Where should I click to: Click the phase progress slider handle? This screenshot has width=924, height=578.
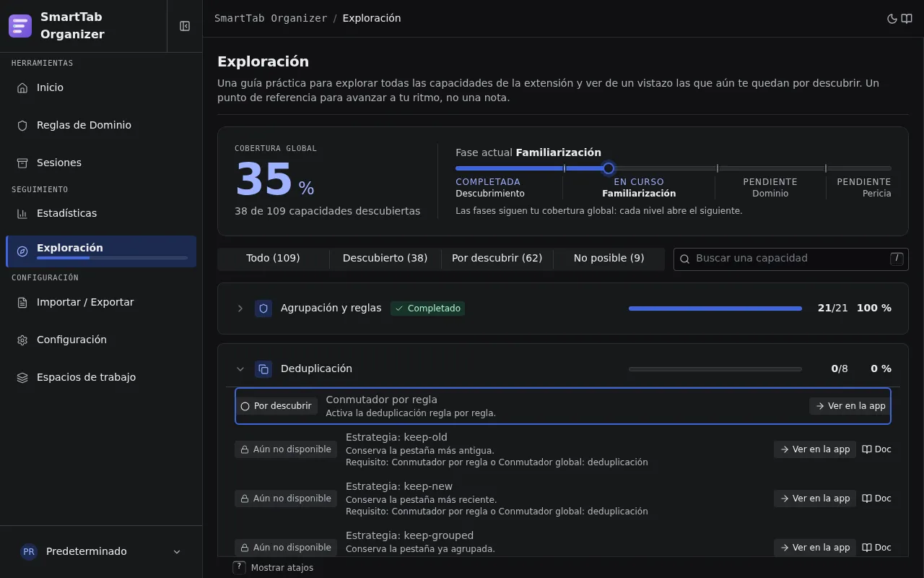pos(609,168)
